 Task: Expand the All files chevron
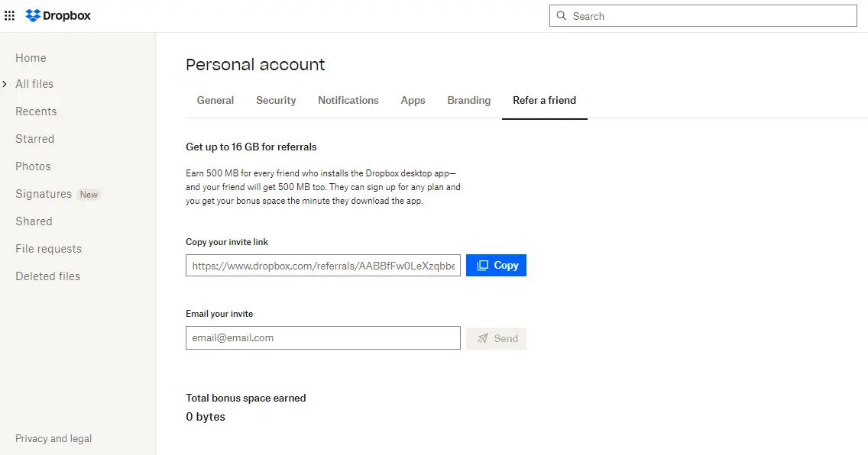(x=5, y=84)
